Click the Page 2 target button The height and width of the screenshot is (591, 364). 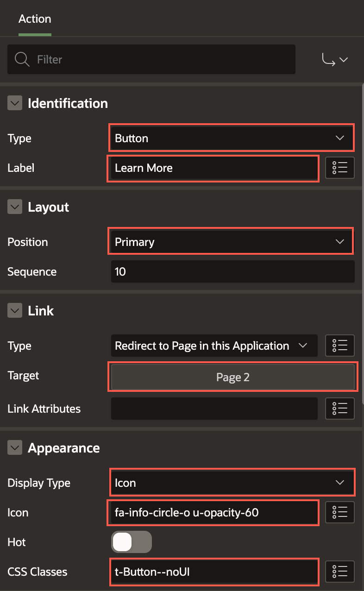(232, 377)
